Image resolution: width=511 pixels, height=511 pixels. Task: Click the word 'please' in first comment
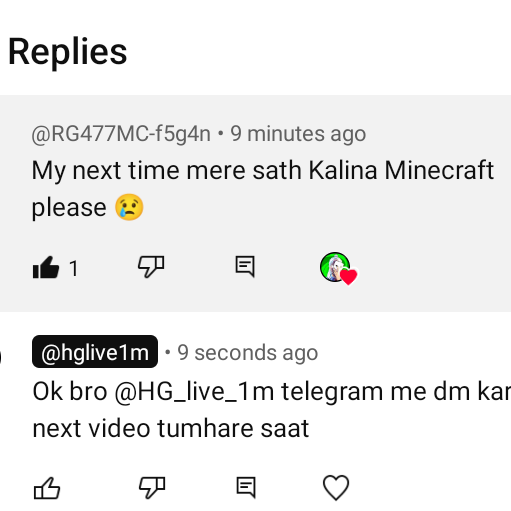coord(69,208)
